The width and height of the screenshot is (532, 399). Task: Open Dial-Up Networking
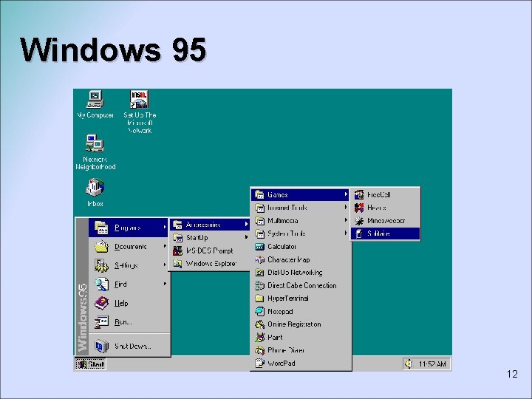300,273
